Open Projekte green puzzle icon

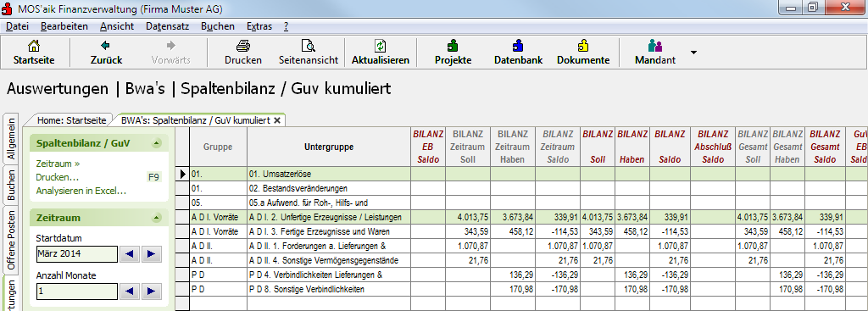point(453,46)
